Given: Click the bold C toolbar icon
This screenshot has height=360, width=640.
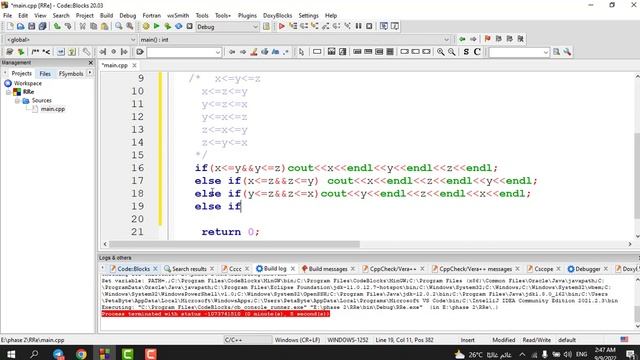Looking at the screenshot, I should [477, 52].
